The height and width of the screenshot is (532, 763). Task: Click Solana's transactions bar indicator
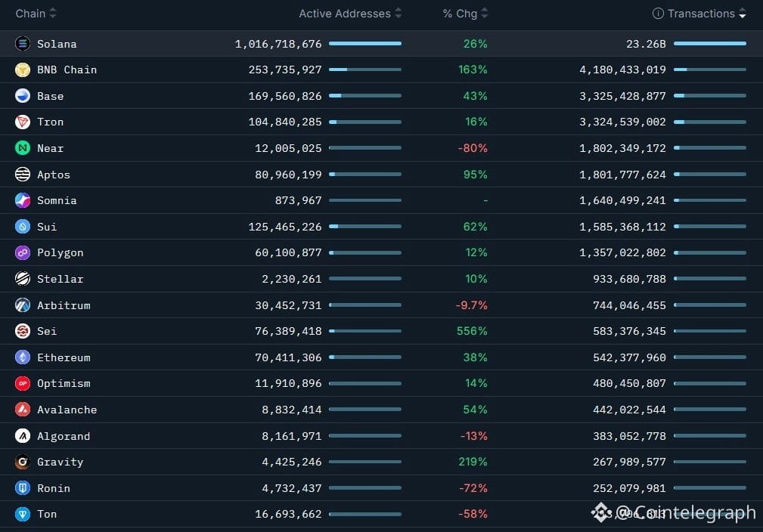click(709, 44)
